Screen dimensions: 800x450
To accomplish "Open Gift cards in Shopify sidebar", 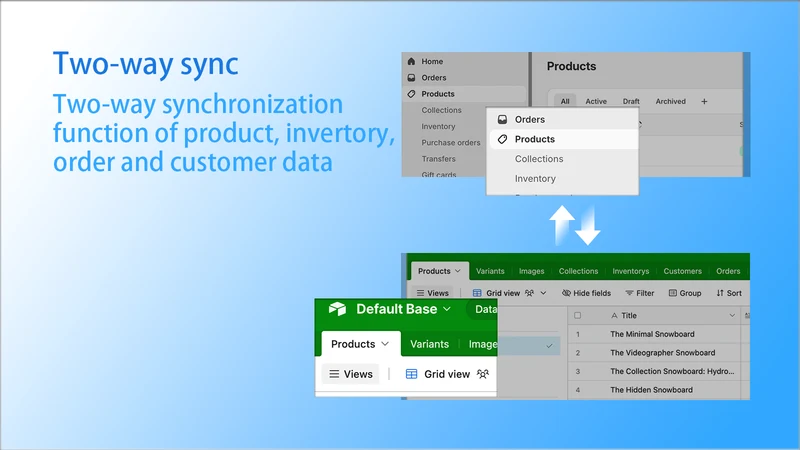I will pyautogui.click(x=439, y=174).
